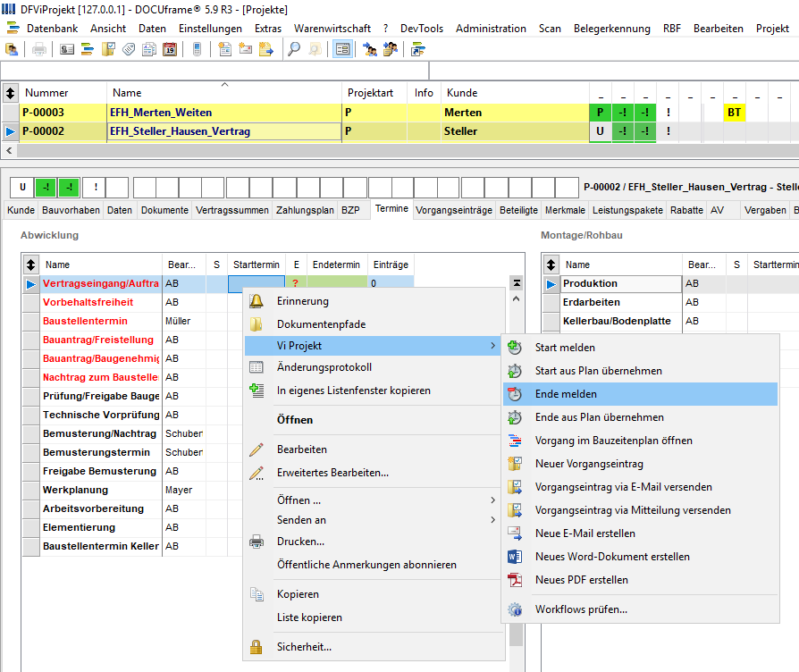Select Vorgangseintrag via E-Mail versenden

tap(640, 487)
